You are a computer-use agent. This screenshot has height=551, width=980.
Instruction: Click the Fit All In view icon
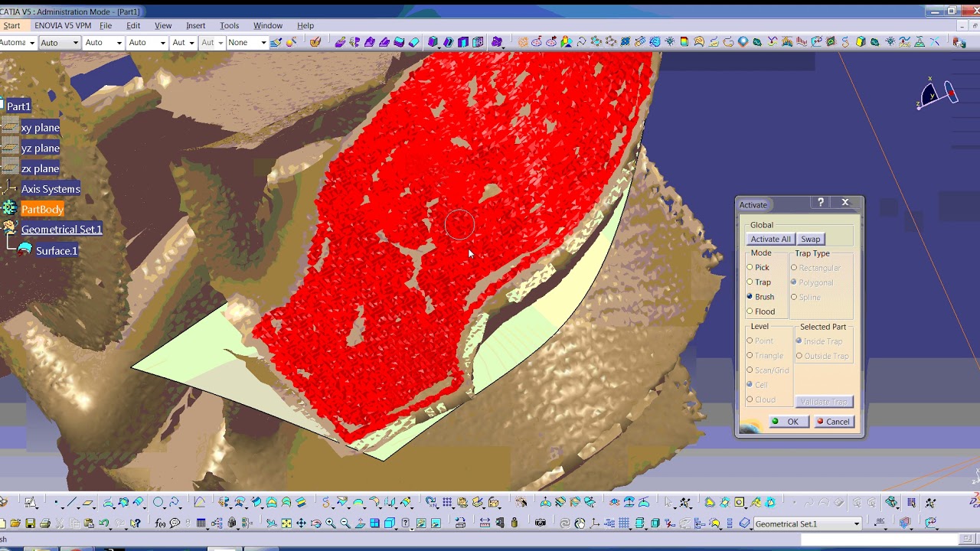[x=286, y=523]
